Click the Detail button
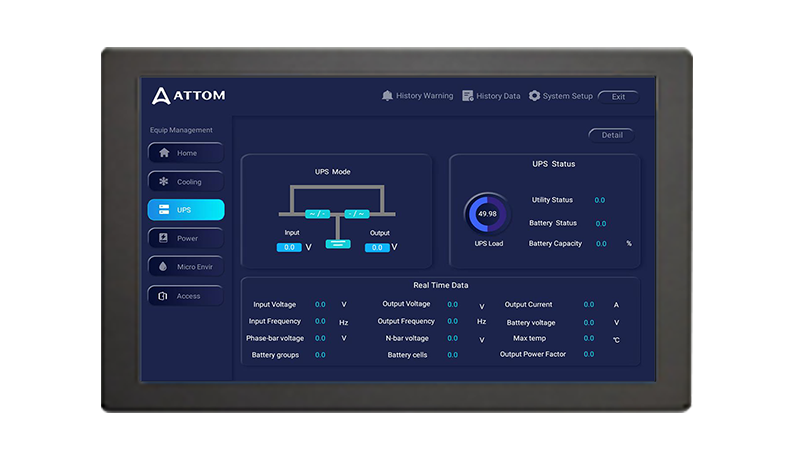Image resolution: width=800 pixels, height=450 pixels. pos(611,135)
